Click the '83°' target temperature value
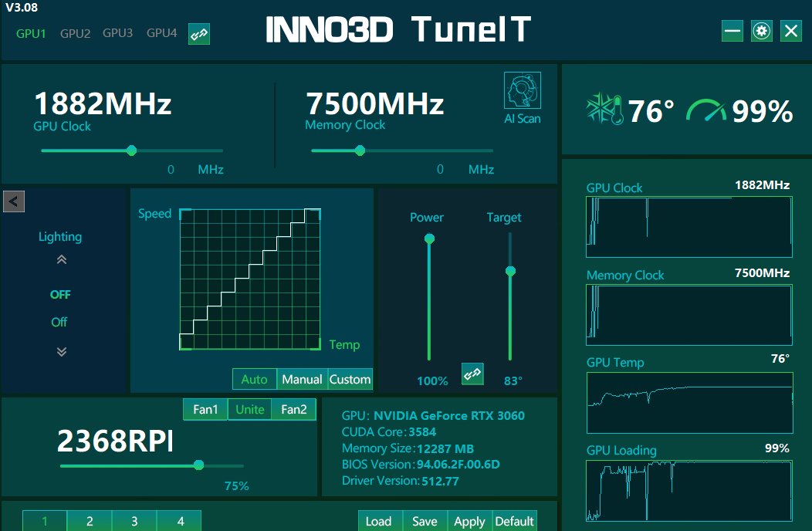812x531 pixels. tap(513, 380)
